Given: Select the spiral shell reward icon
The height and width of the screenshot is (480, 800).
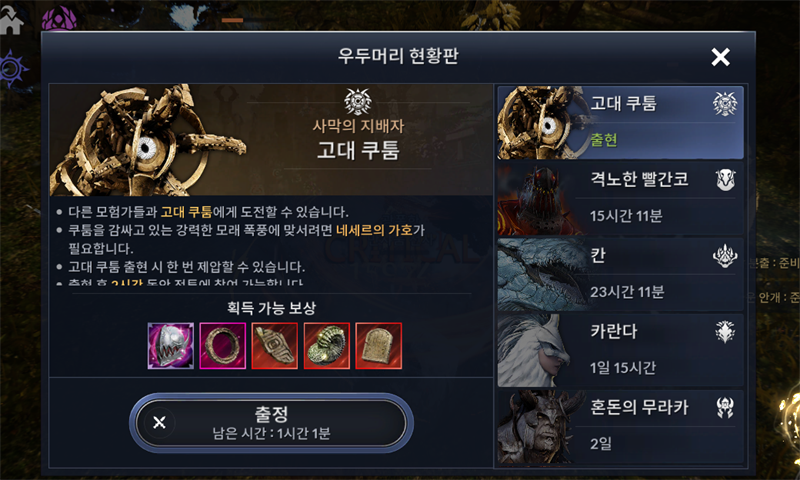Looking at the screenshot, I should pyautogui.click(x=327, y=345).
